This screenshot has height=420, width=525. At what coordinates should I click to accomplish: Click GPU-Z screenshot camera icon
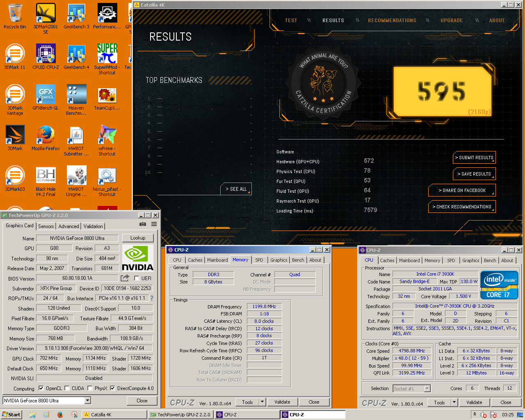(x=143, y=224)
